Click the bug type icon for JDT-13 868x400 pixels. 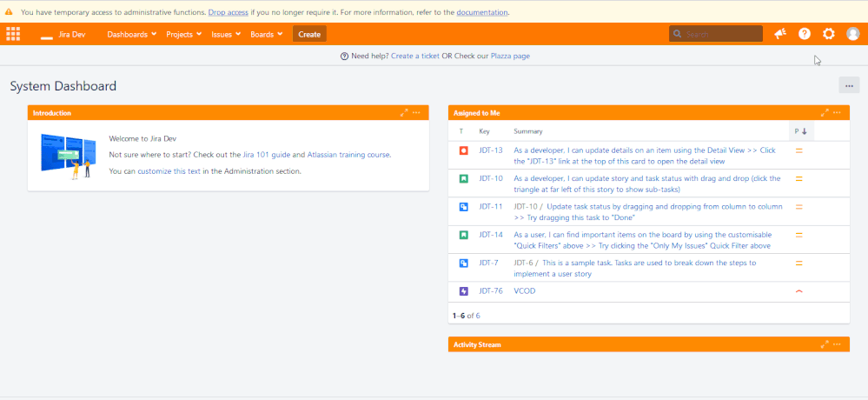pos(464,150)
